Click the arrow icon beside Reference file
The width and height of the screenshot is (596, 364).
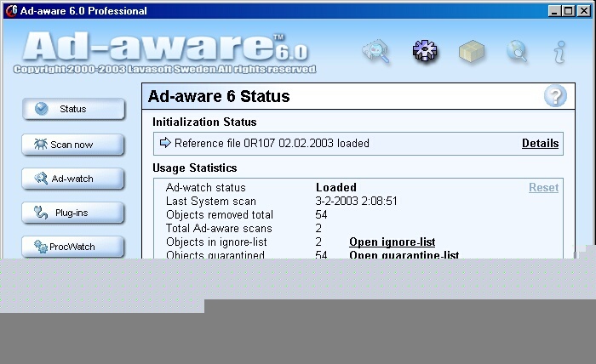tap(165, 143)
